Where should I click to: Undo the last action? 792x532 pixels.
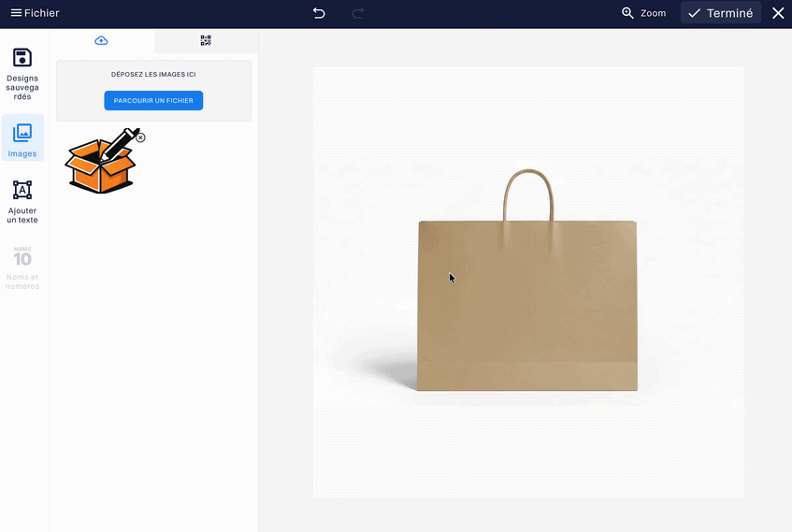coord(319,13)
